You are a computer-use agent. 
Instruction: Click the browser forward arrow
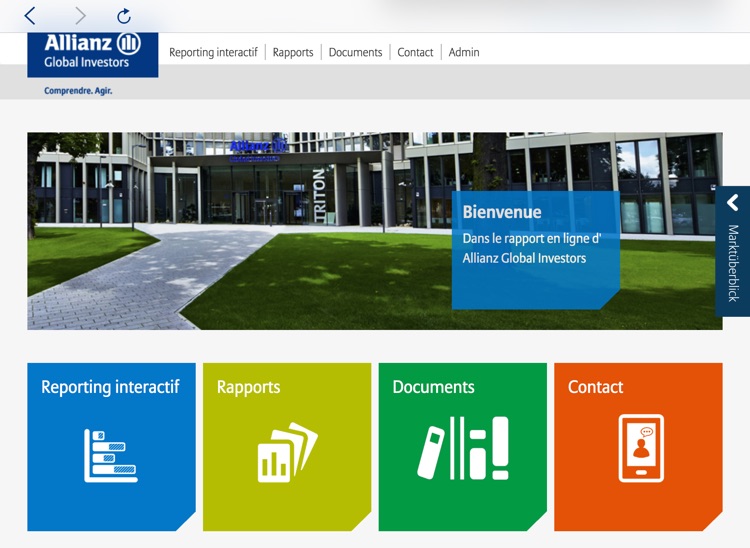(x=80, y=16)
